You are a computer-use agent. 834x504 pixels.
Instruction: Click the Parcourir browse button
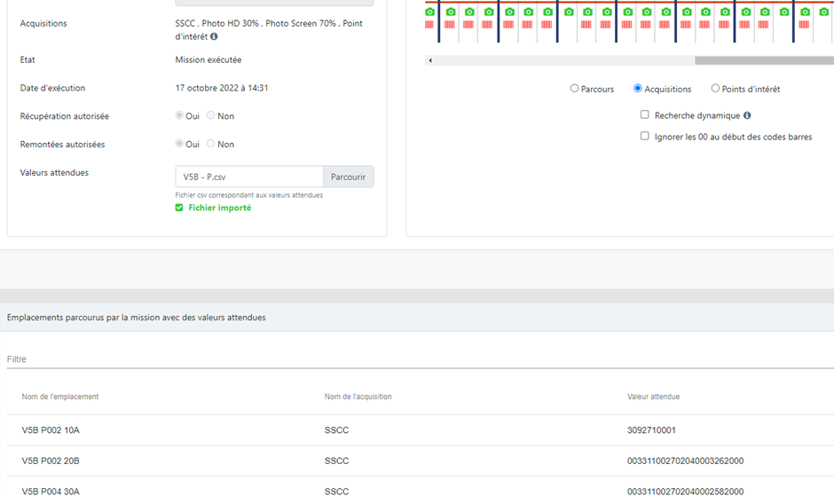coord(349,177)
